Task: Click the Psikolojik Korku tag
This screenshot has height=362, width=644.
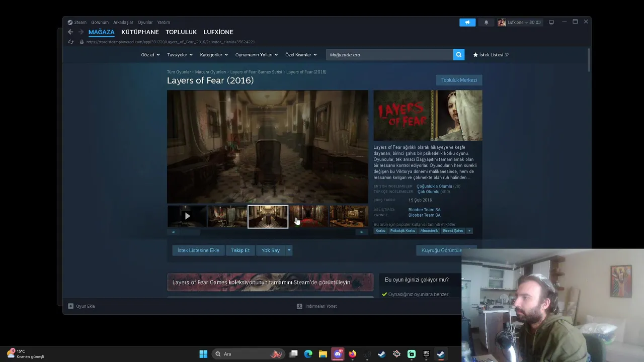Action: 403,231
